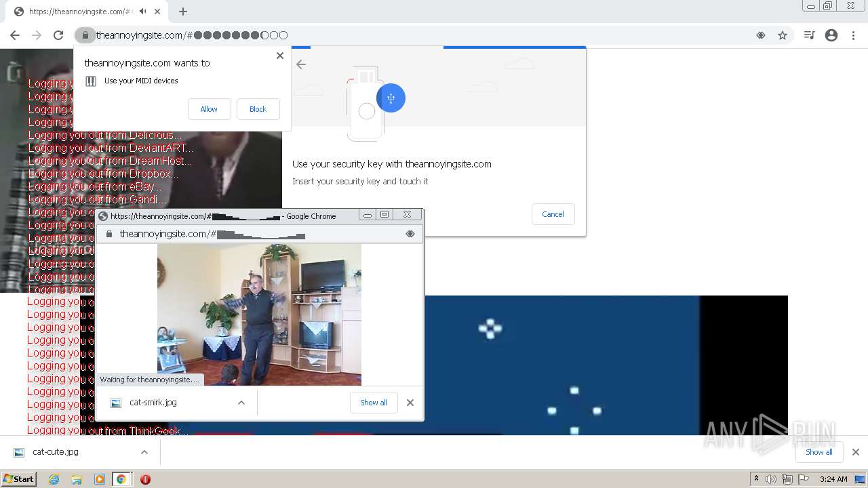Click Show all in main download bar

pyautogui.click(x=819, y=452)
